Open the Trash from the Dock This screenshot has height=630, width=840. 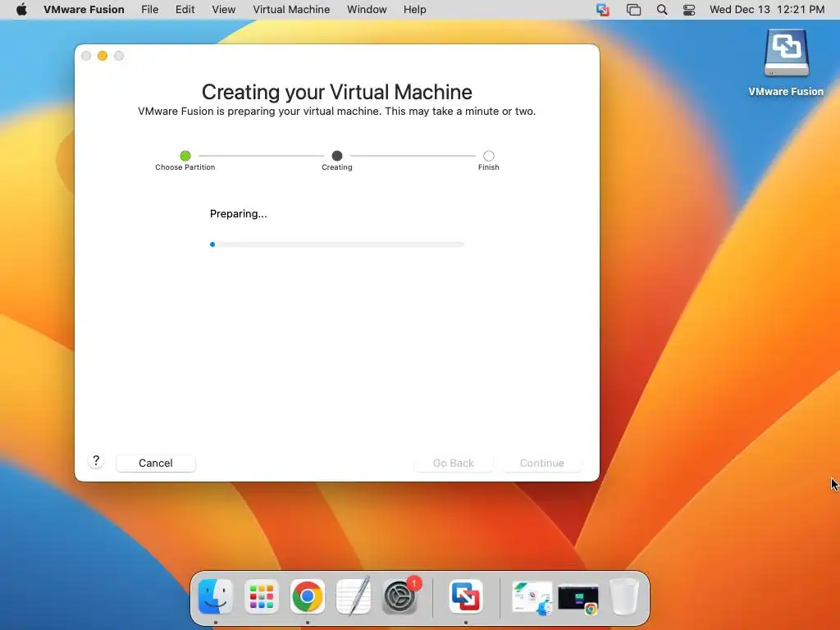pyautogui.click(x=624, y=596)
